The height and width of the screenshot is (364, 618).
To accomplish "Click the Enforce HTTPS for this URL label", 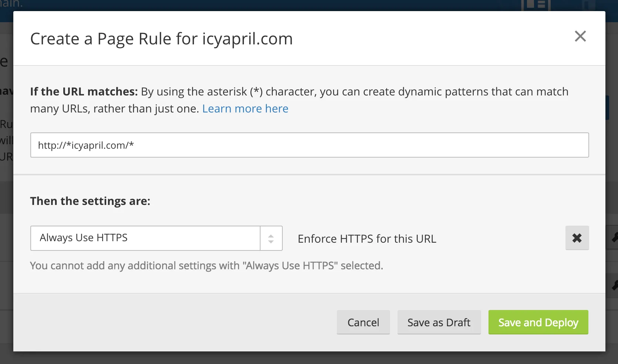I will [x=366, y=239].
